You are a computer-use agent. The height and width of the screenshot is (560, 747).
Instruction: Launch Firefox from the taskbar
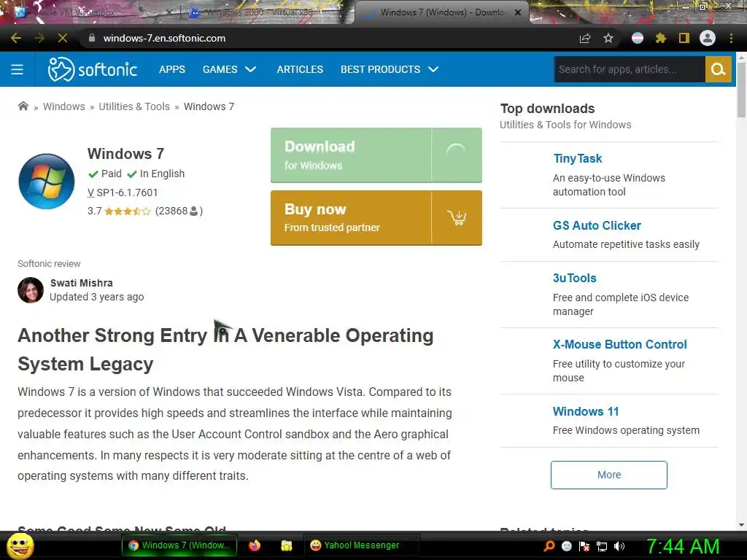[x=255, y=545]
